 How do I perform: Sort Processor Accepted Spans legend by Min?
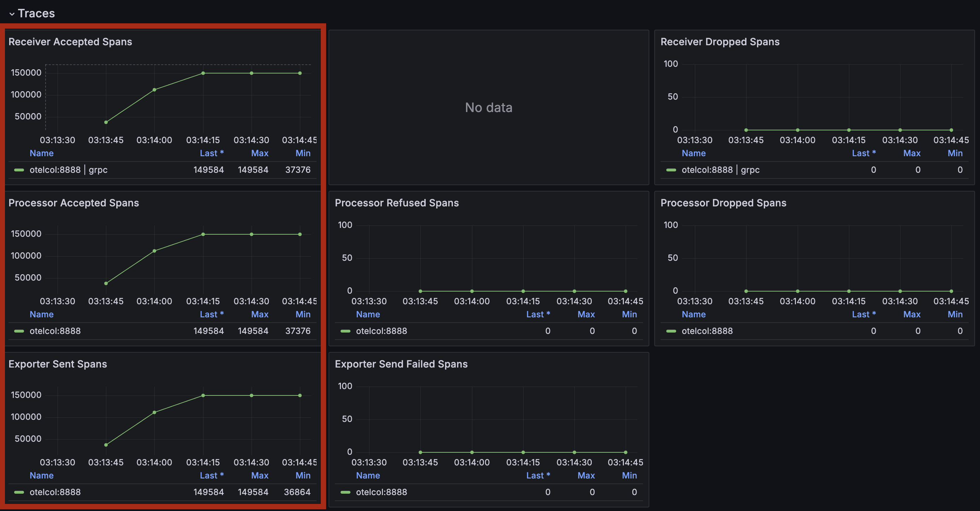303,314
